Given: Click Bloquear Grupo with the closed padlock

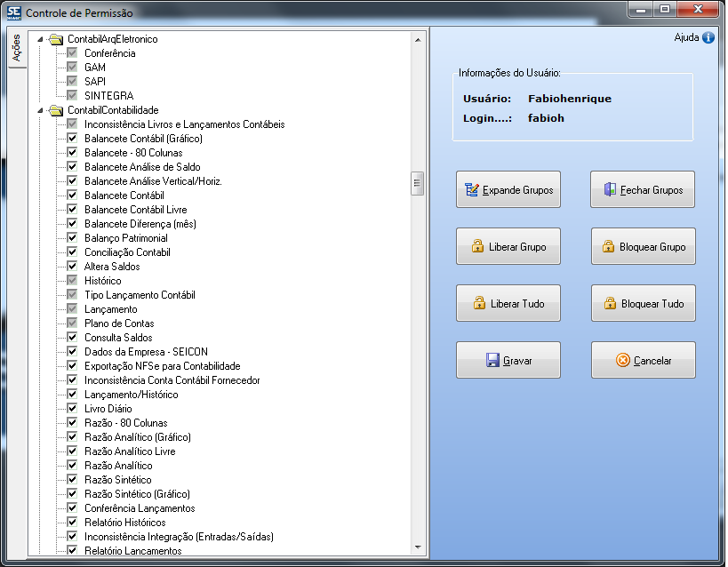Looking at the screenshot, I should (x=643, y=247).
